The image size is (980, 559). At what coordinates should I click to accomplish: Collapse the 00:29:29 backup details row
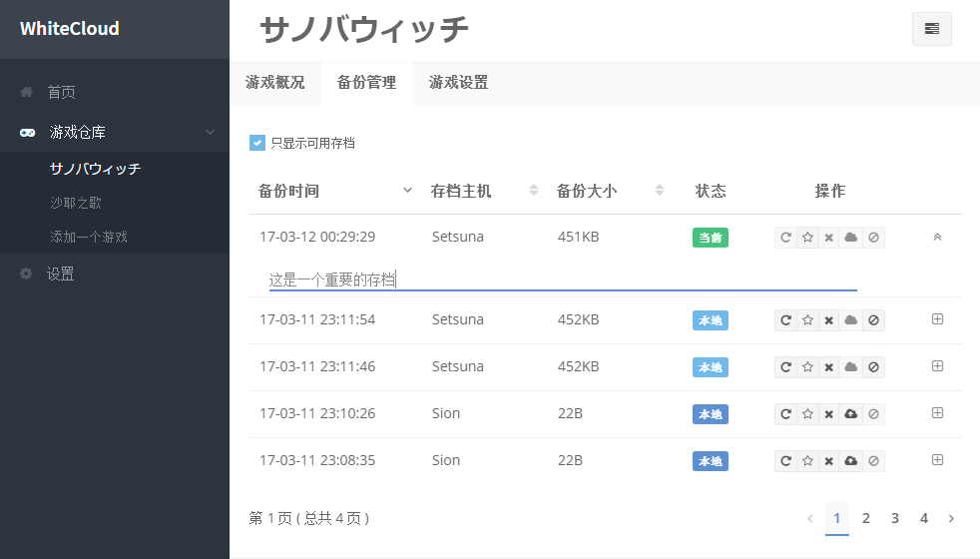coord(937,238)
